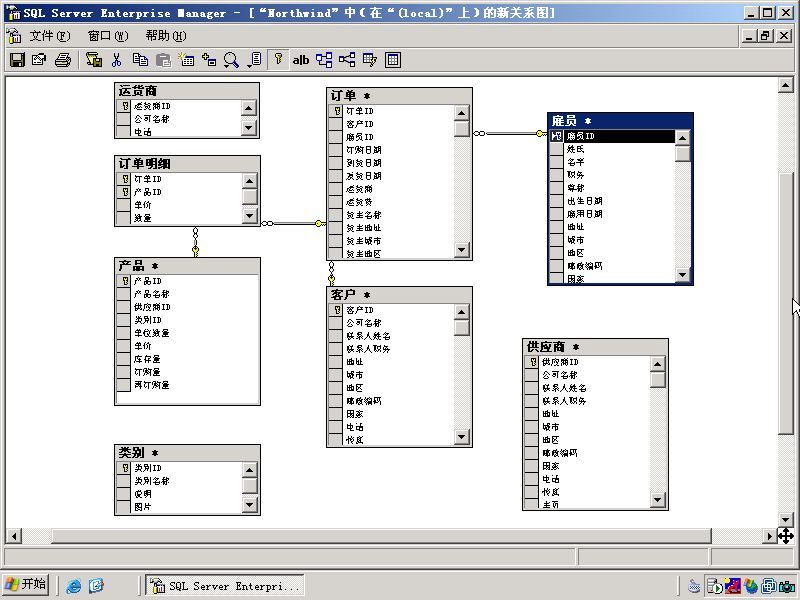Screen dimensions: 800x600
Task: Click the key icon beside 类别ID in 类别 table
Action: pyautogui.click(x=125, y=467)
